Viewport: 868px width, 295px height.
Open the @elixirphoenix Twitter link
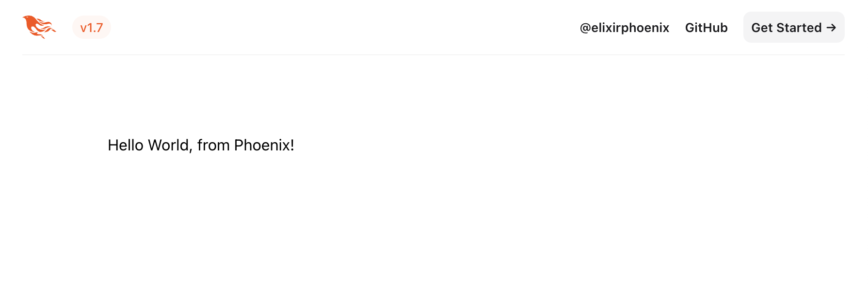(x=624, y=28)
